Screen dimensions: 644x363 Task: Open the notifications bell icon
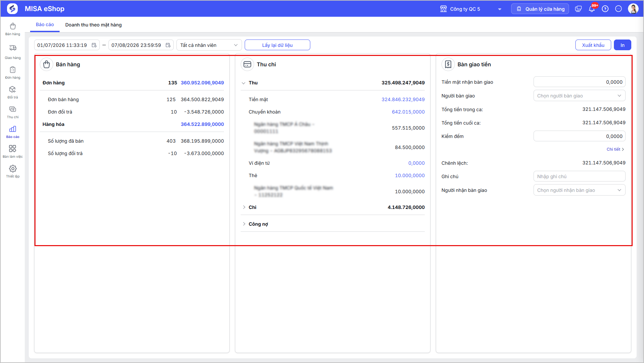pyautogui.click(x=592, y=9)
